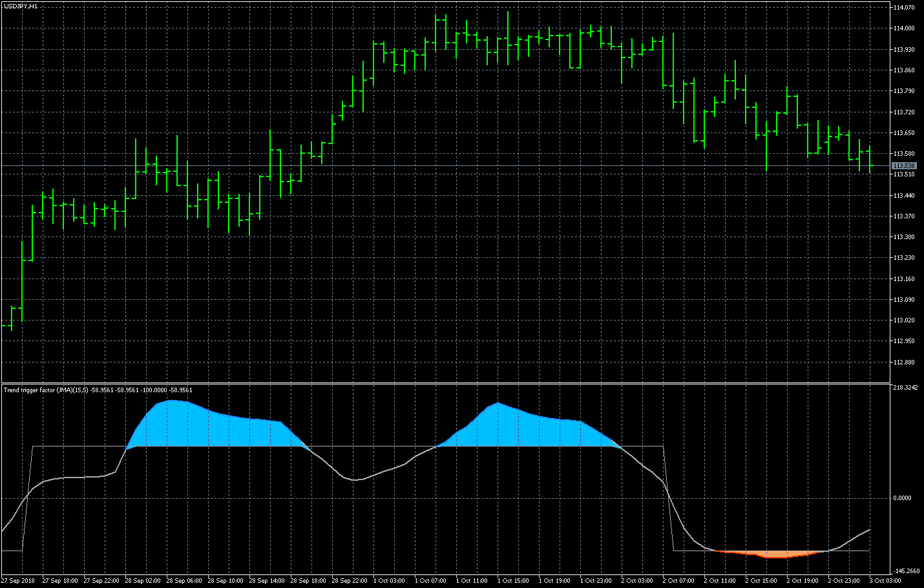Image resolution: width=924 pixels, height=588 pixels.
Task: Select the 2 Oct 07:00 time label
Action: click(678, 581)
